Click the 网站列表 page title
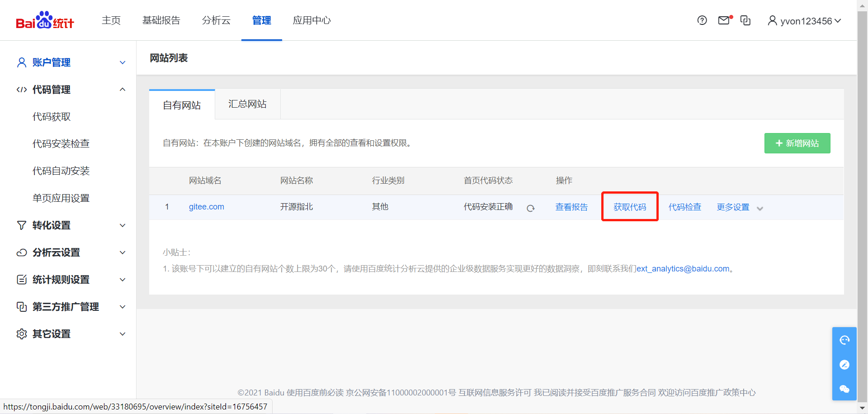868x414 pixels. point(169,58)
